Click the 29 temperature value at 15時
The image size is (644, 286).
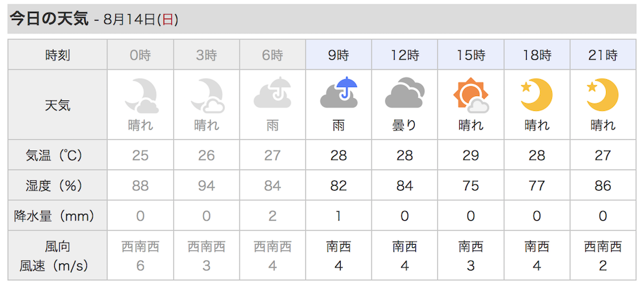point(471,155)
